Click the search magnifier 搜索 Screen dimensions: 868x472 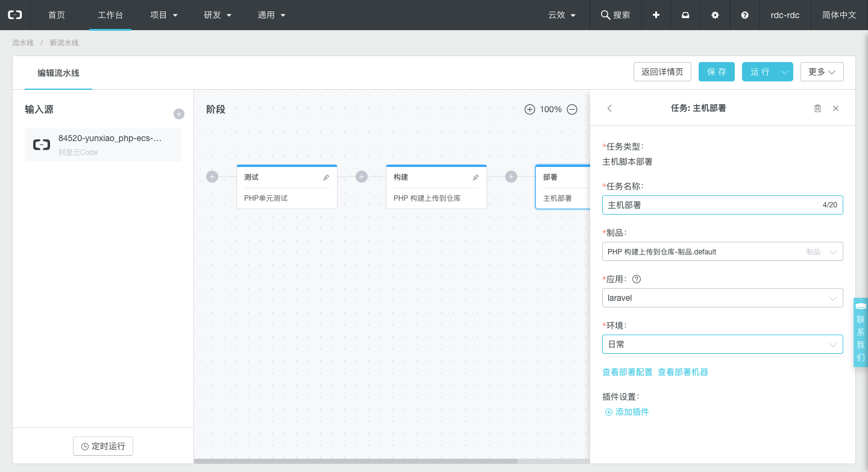click(x=615, y=15)
